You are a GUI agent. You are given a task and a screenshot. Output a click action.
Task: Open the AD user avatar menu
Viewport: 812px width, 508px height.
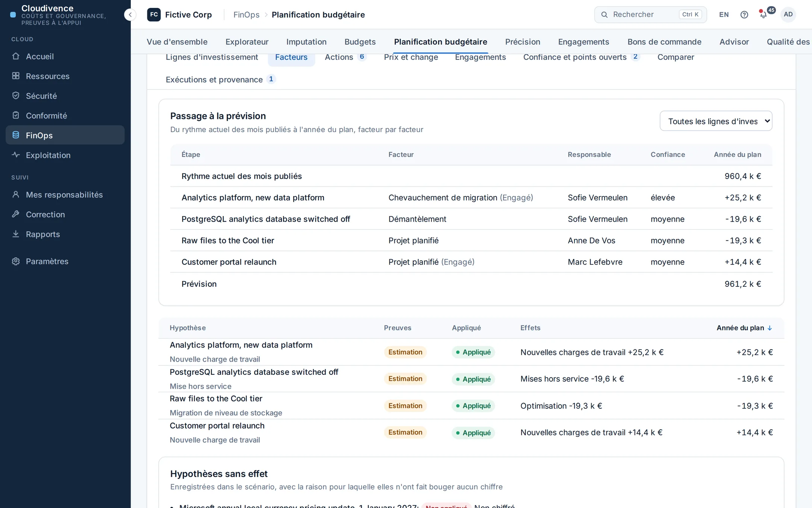pos(788,15)
